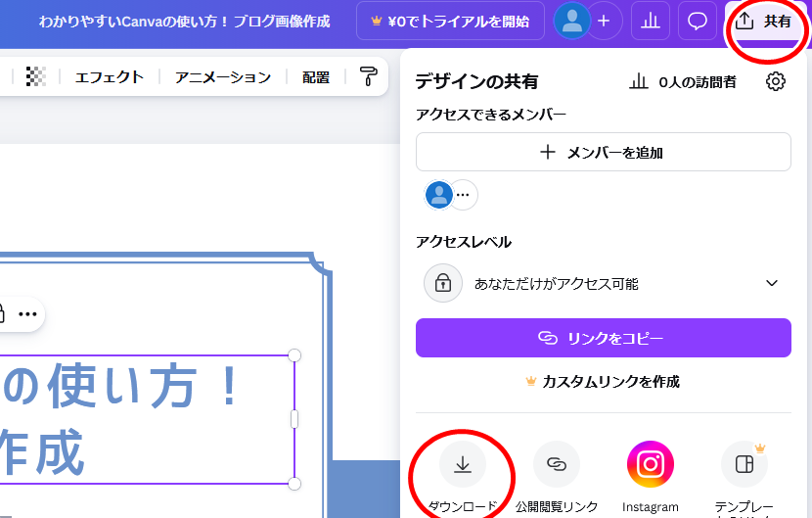
Task: Click the profile avatar in the top bar
Action: [x=571, y=21]
